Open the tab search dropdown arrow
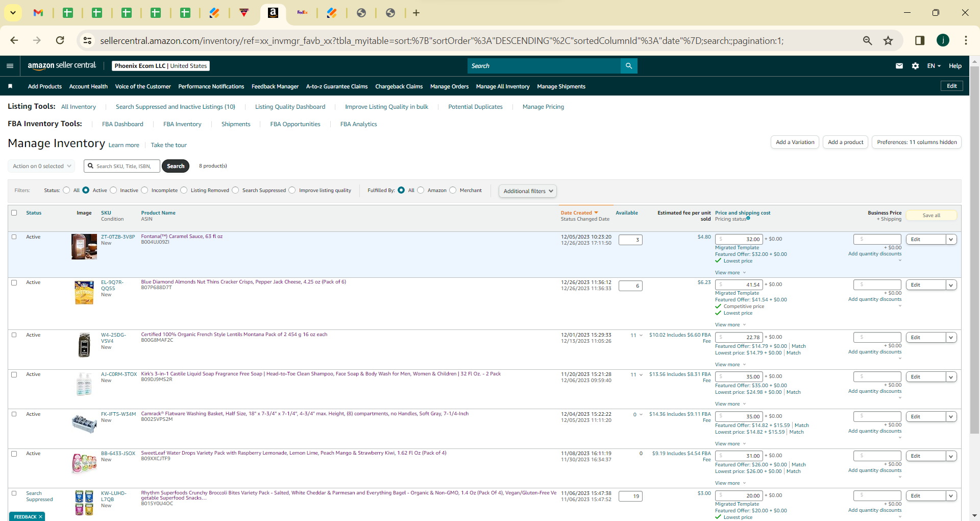 tap(13, 13)
